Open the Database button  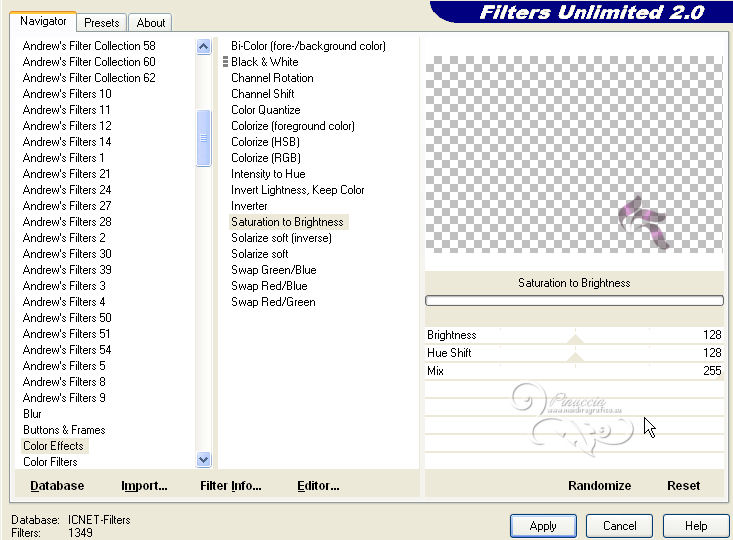click(x=57, y=486)
